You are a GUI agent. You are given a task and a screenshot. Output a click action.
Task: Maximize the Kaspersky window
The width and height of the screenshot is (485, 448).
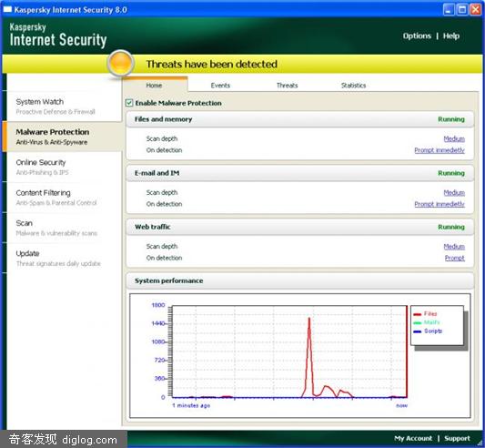462,10
